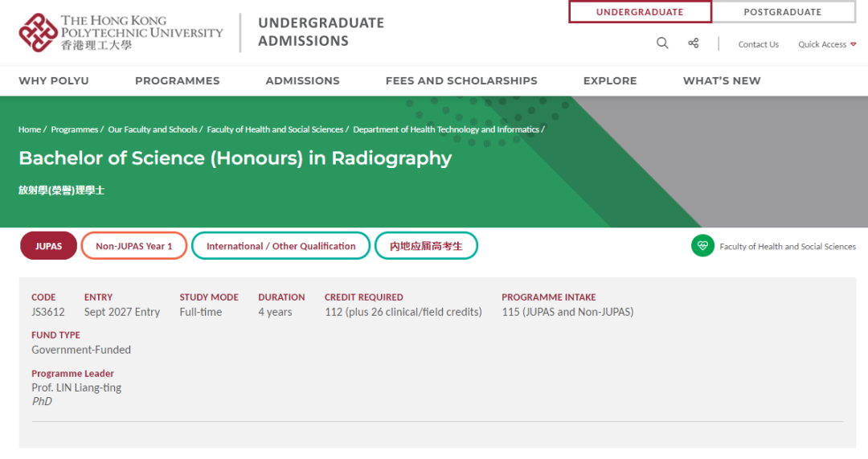
Task: Click the 4 years duration value
Action: [x=275, y=312]
